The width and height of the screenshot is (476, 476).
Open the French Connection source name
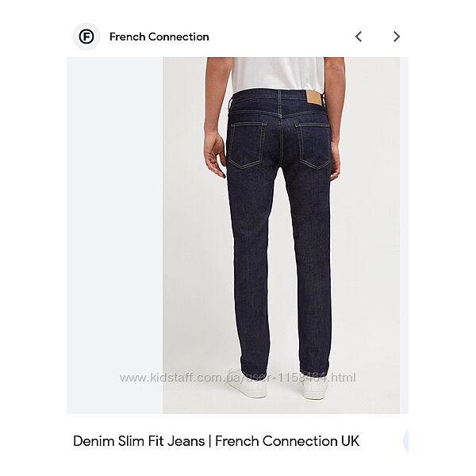point(159,37)
